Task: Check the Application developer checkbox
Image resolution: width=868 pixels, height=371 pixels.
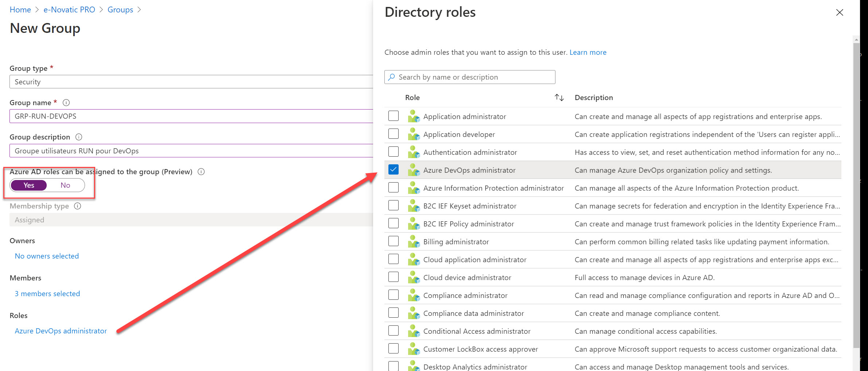Action: point(394,134)
